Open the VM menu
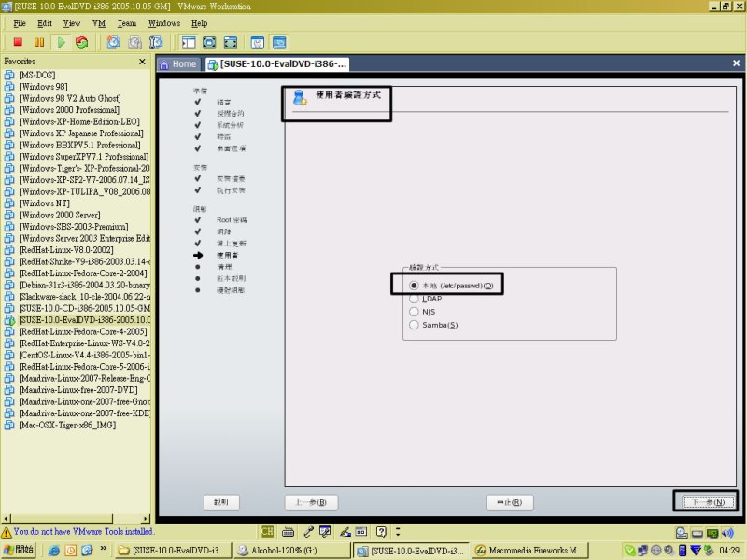 tap(99, 23)
